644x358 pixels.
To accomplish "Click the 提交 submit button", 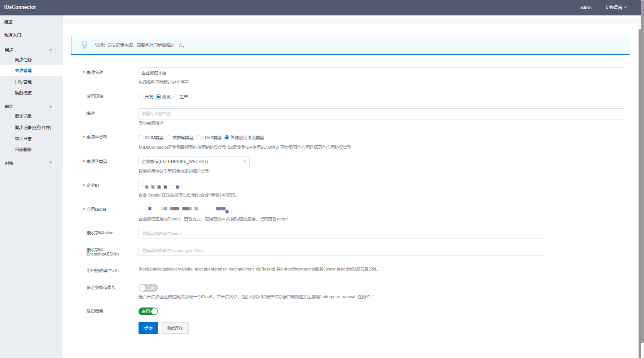I will coord(148,328).
